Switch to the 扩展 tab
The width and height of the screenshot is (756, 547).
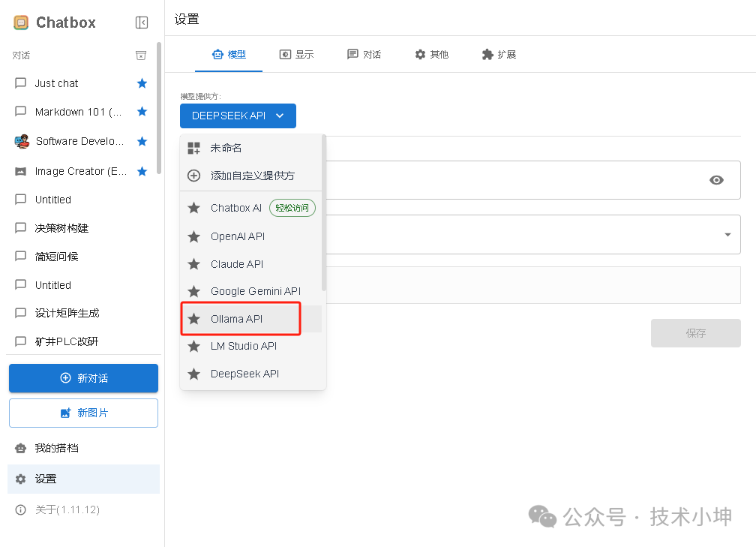pos(499,55)
